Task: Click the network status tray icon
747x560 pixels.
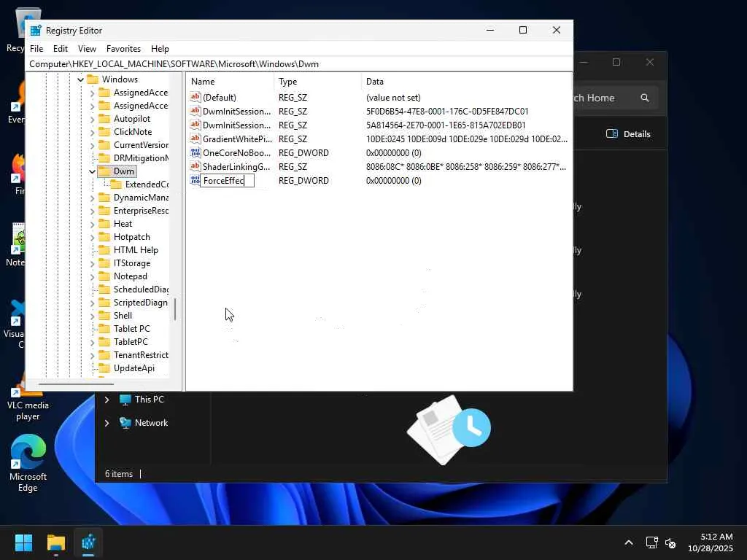Action: [651, 542]
